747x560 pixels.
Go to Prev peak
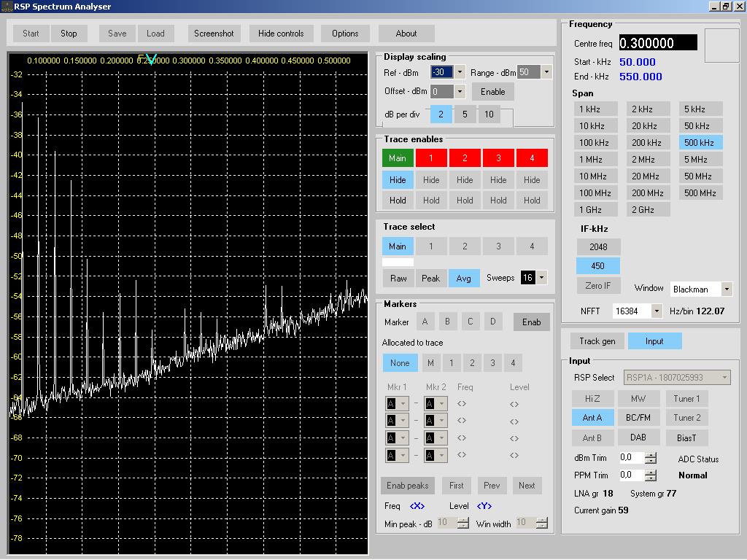click(492, 486)
